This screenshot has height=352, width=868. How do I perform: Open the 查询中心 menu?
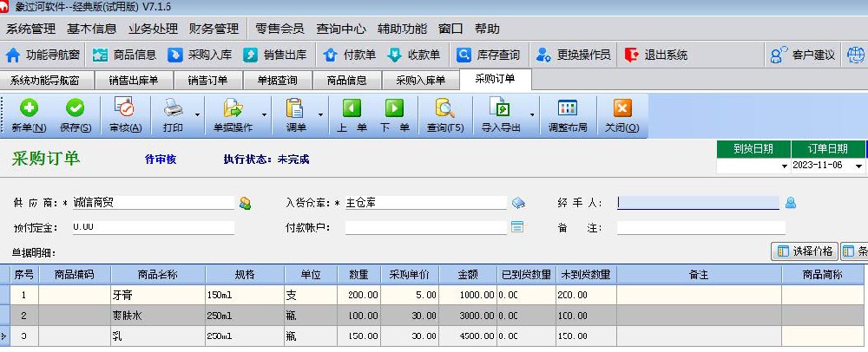pyautogui.click(x=341, y=29)
